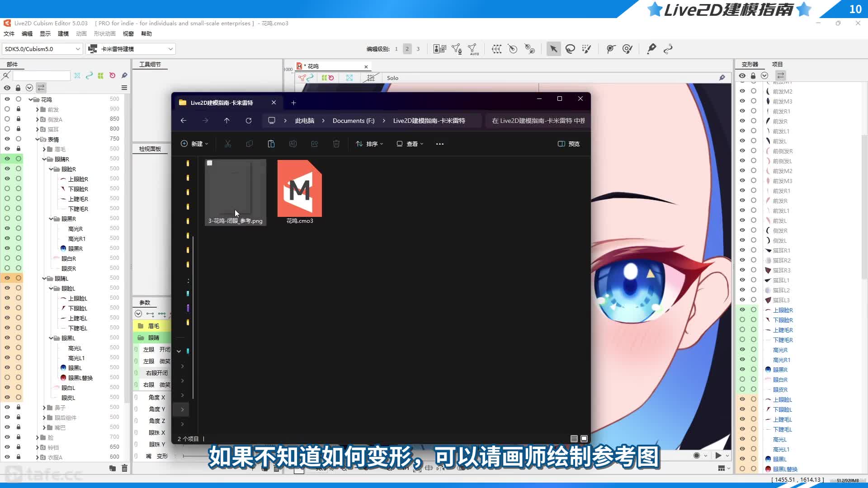The image size is (868, 488).
Task: Open the 显示 menu
Action: tap(45, 34)
